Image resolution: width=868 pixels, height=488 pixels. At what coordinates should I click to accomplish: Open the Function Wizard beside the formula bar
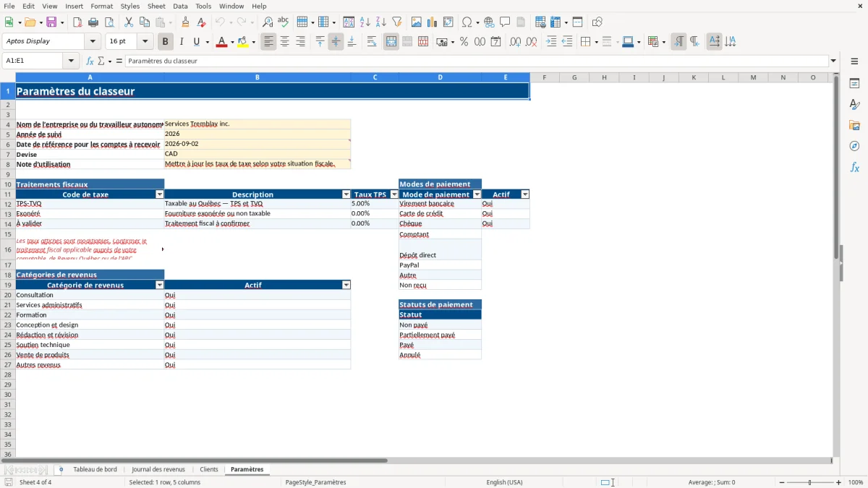point(90,61)
